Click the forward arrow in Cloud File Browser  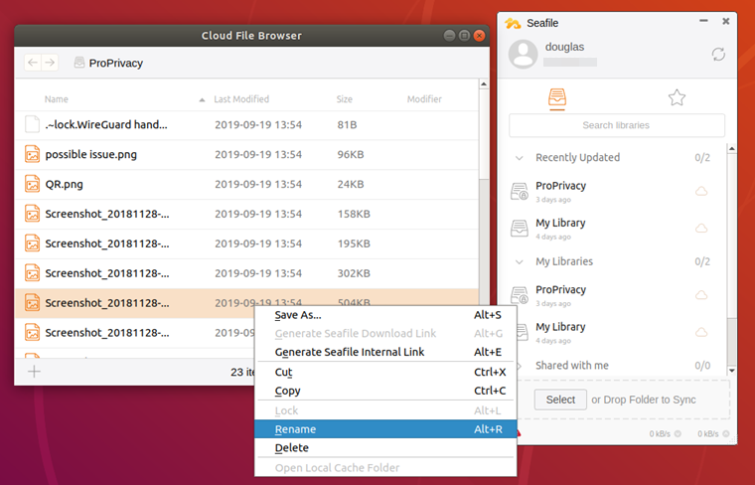50,63
